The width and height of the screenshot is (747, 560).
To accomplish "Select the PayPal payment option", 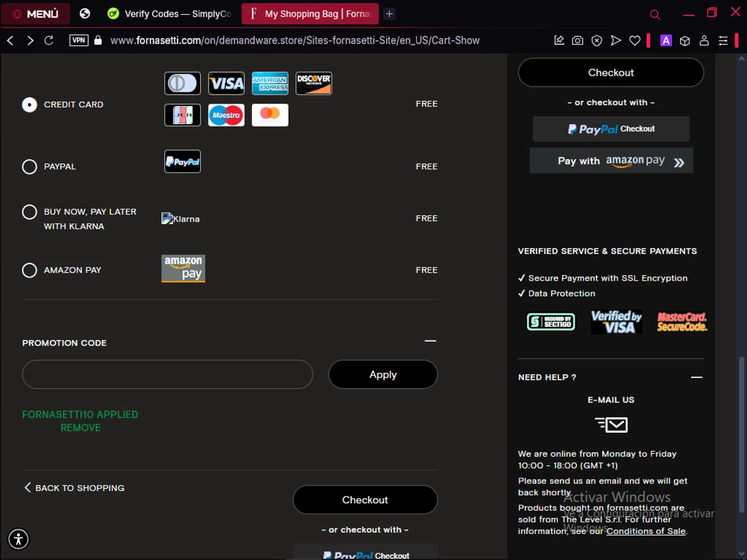I will pos(29,167).
